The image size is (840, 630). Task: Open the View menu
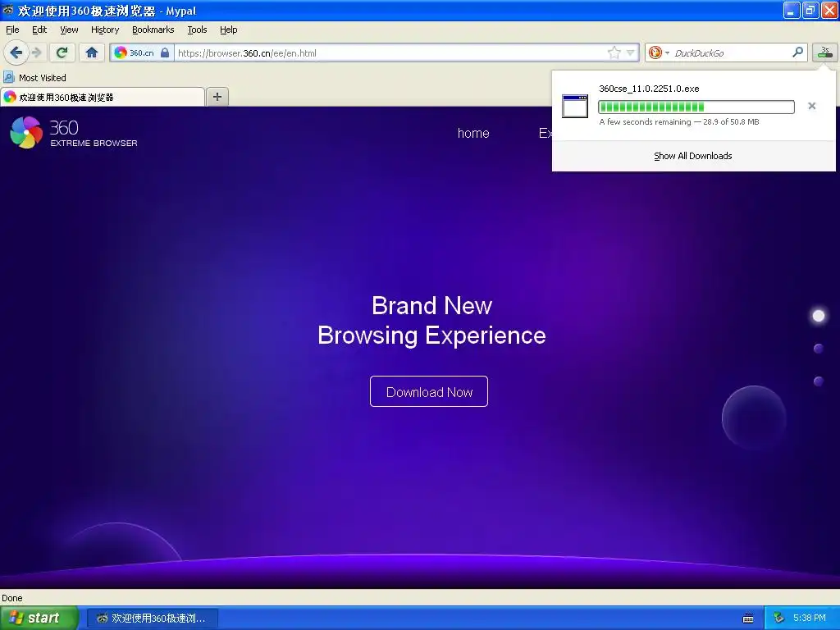tap(69, 30)
